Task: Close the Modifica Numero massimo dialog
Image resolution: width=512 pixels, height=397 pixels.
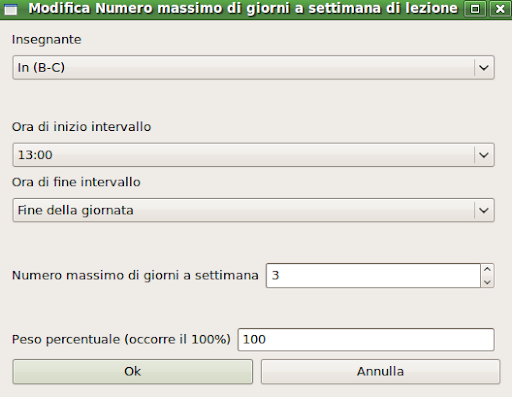Action: point(500,9)
